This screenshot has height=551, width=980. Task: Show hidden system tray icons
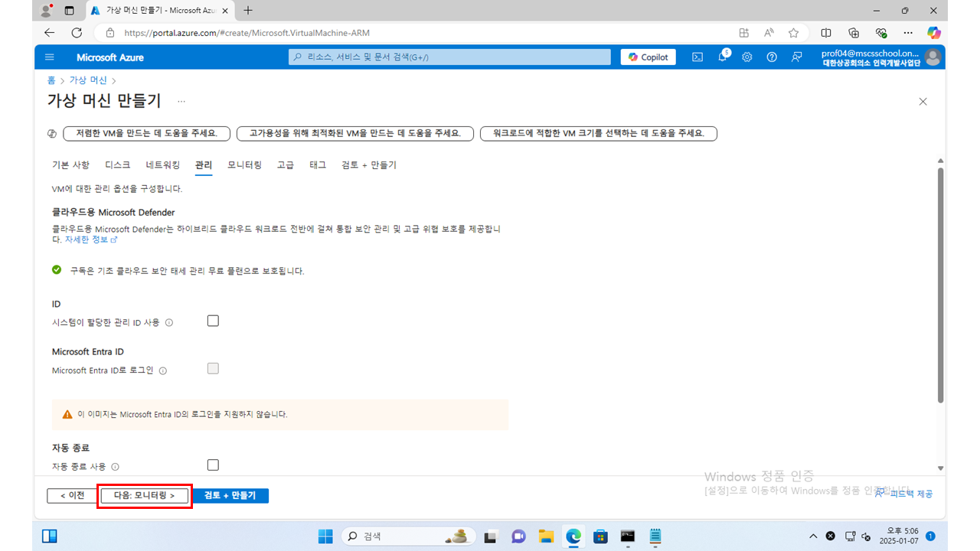pyautogui.click(x=813, y=536)
